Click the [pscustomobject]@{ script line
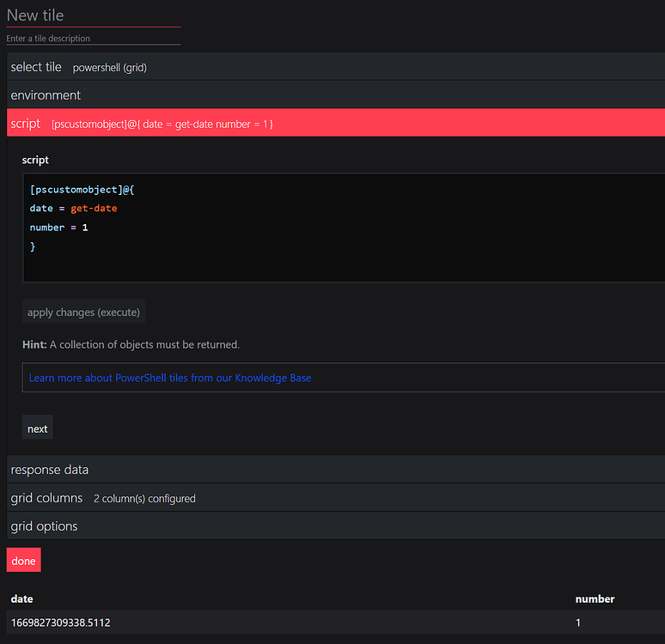665x644 pixels. 82,190
